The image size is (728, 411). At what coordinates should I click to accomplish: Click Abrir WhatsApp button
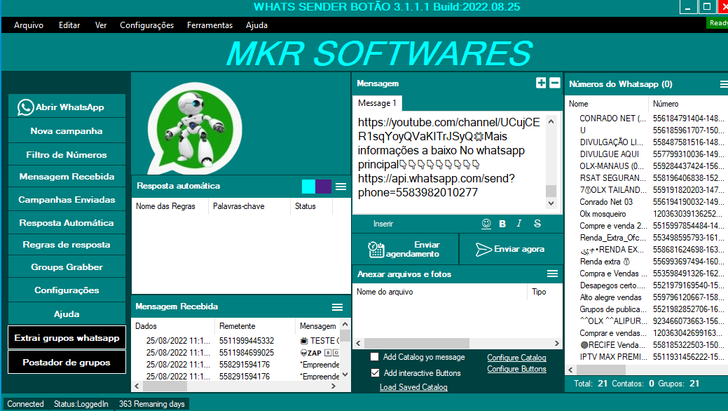coord(67,107)
